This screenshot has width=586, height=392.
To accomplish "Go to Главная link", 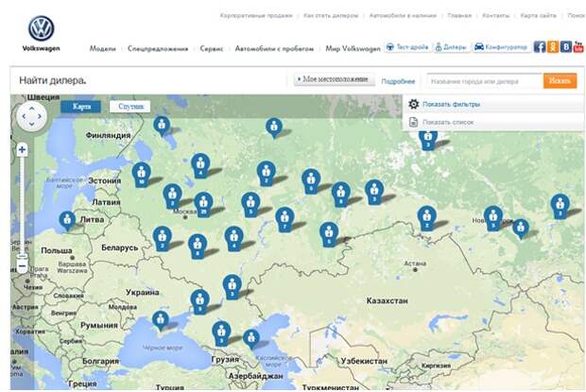I will pos(459,16).
